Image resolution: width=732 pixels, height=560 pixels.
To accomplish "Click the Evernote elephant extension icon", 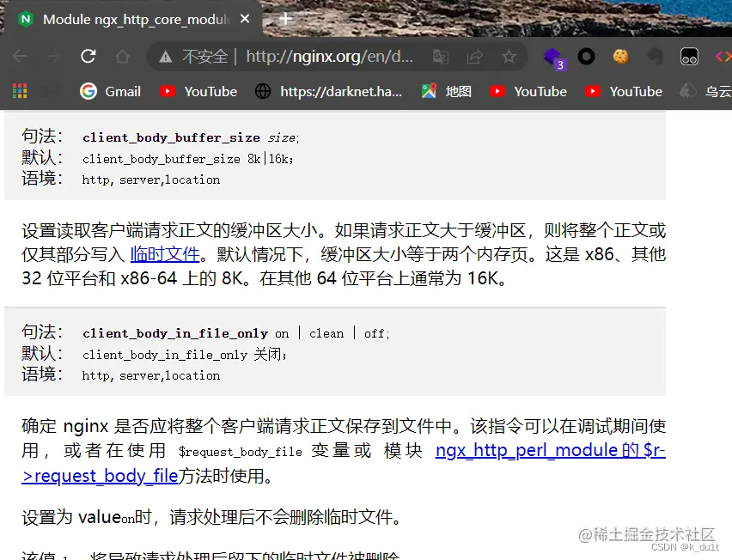I will coord(656,56).
